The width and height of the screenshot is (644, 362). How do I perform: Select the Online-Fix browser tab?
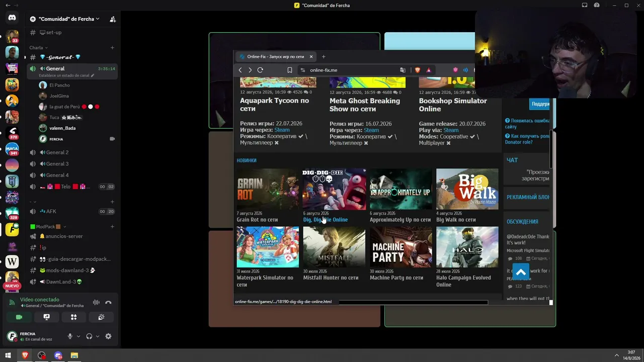click(x=276, y=57)
